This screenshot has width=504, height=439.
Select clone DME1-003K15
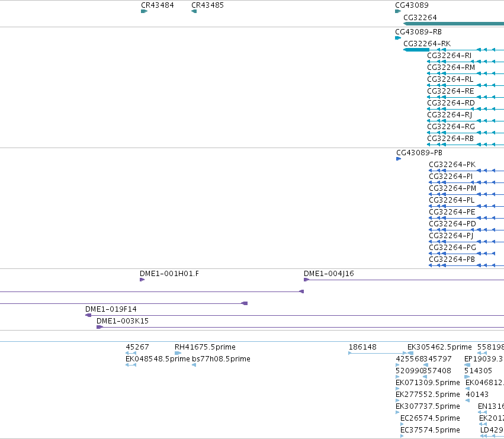(123, 321)
